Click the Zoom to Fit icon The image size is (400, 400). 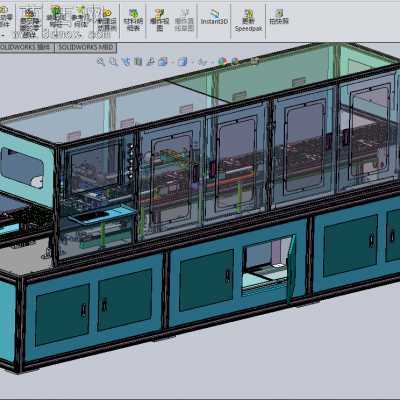(101, 61)
